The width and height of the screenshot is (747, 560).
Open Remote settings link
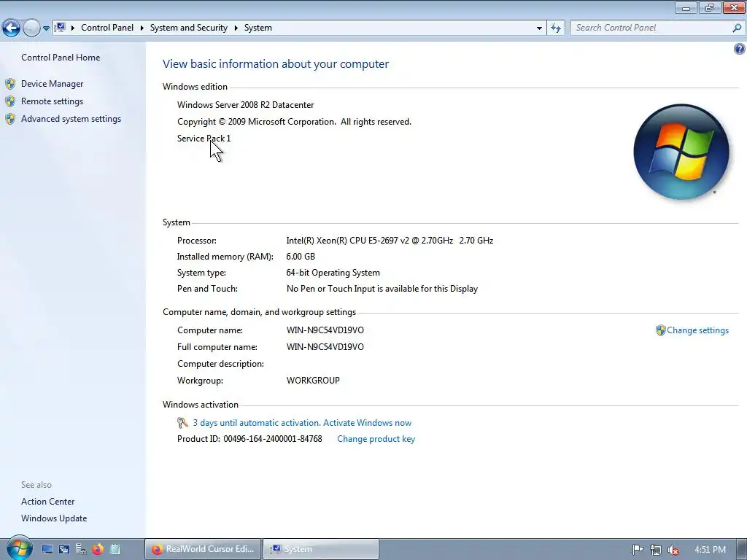pos(52,101)
